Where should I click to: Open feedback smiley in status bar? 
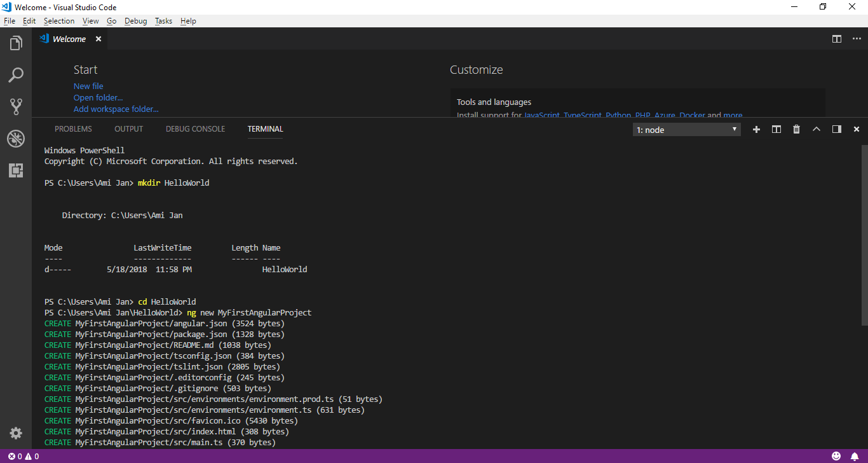pyautogui.click(x=836, y=456)
